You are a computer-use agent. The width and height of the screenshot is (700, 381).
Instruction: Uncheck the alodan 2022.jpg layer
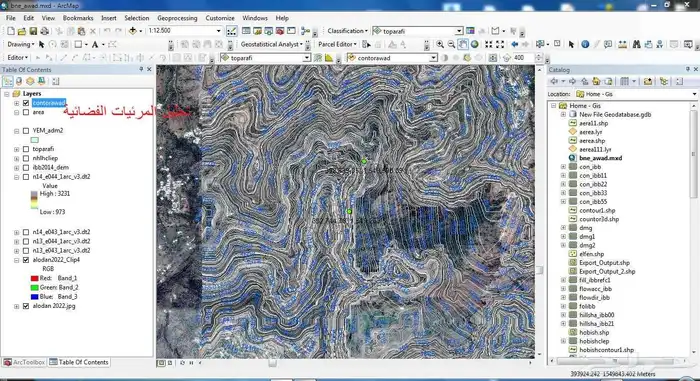[x=26, y=306]
